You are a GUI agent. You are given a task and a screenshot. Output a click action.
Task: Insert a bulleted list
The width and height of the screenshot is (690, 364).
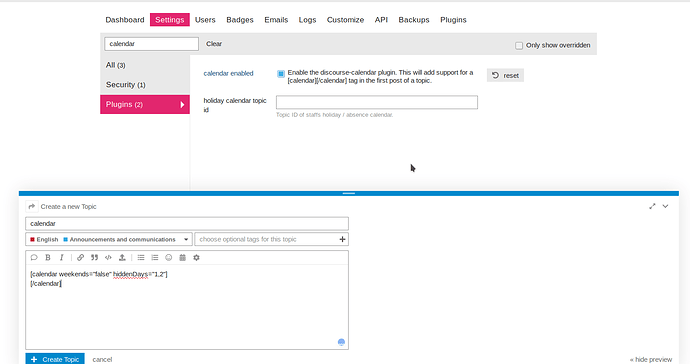[x=141, y=257]
